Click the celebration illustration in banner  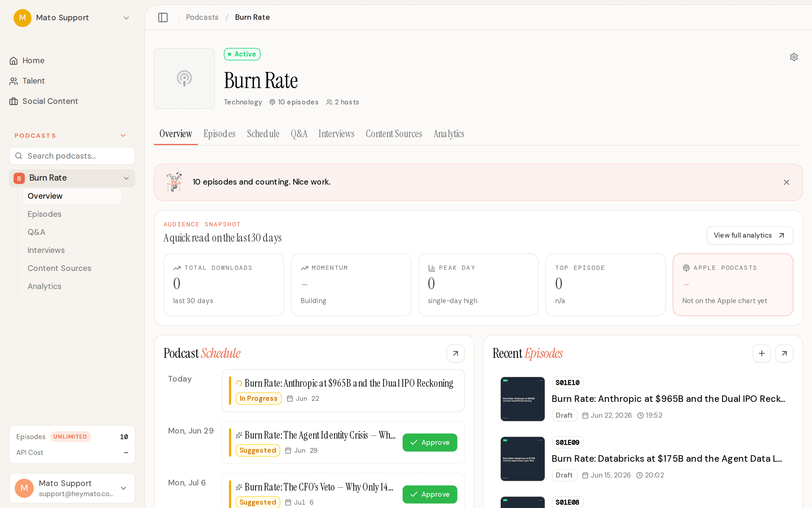174,182
